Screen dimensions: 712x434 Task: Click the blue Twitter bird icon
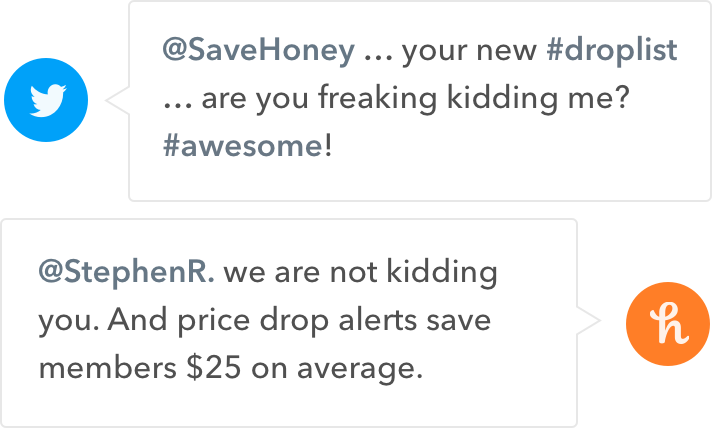click(46, 100)
